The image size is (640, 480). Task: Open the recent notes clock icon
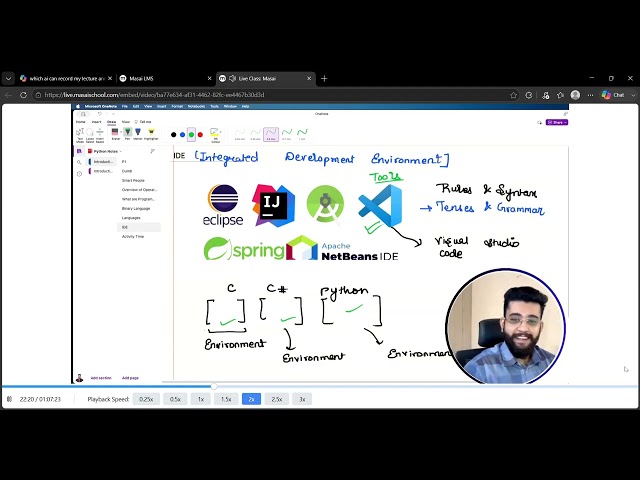[79, 174]
